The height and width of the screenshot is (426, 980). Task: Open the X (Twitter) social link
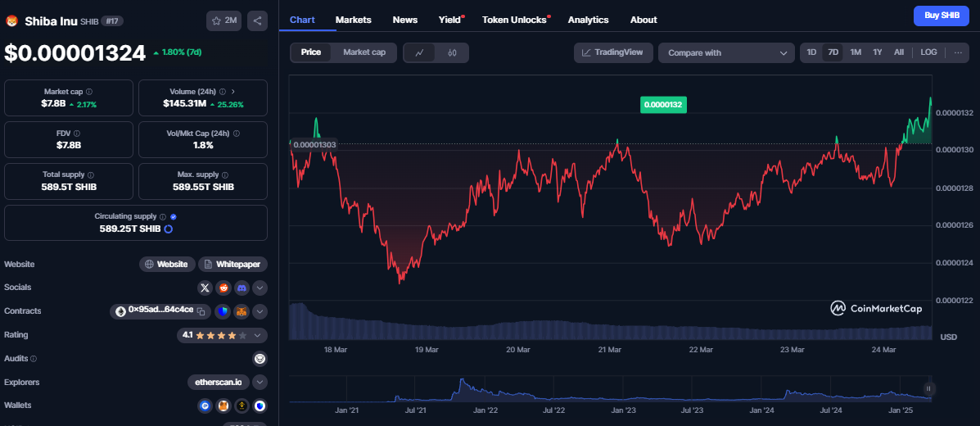(205, 288)
